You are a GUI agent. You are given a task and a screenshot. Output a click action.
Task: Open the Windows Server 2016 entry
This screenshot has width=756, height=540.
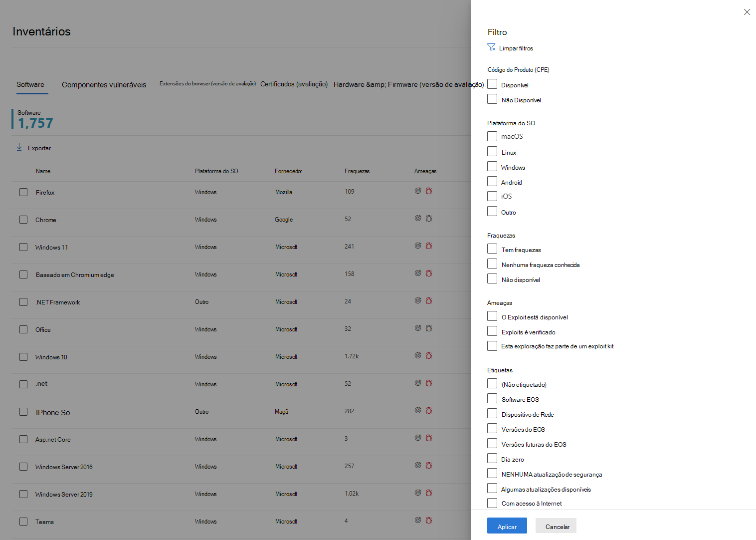point(64,467)
